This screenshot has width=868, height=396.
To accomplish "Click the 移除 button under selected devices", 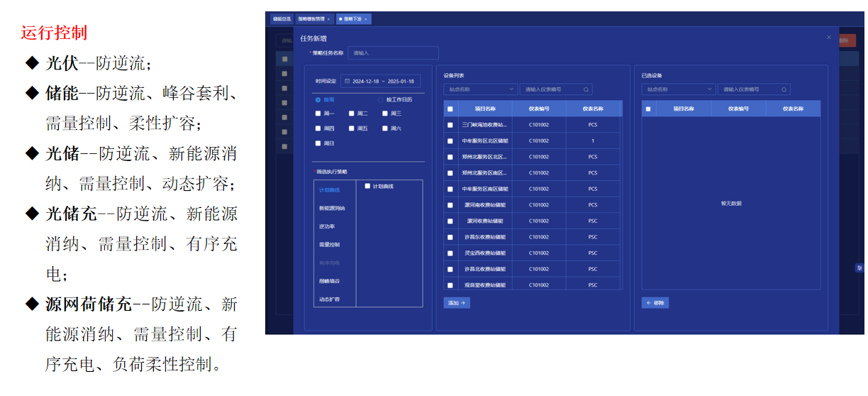I will (655, 302).
